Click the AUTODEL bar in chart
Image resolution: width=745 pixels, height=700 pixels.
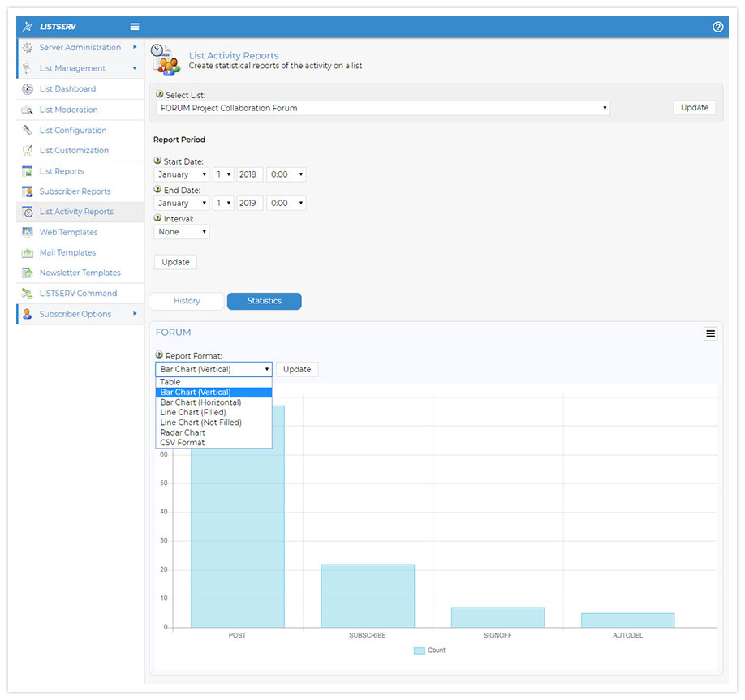pos(627,621)
